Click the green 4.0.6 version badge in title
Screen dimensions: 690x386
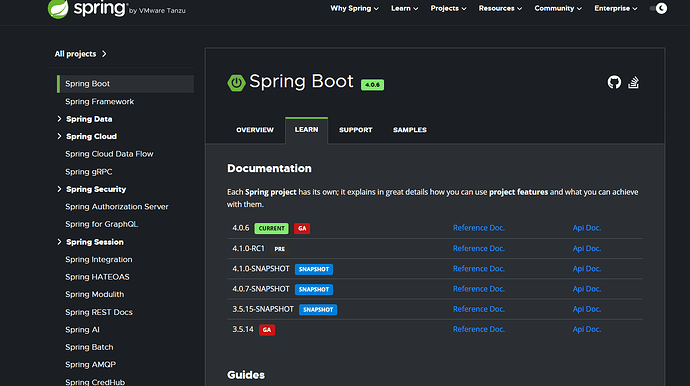372,85
